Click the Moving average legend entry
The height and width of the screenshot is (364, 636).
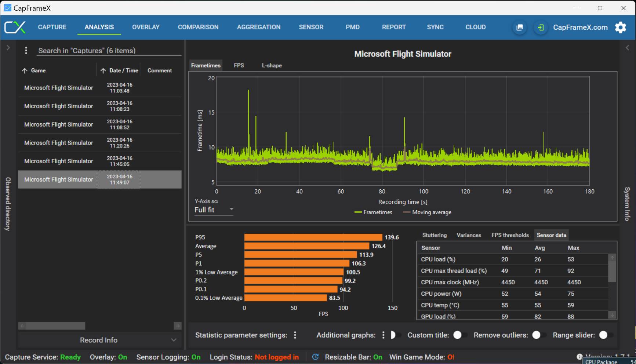[x=427, y=212]
